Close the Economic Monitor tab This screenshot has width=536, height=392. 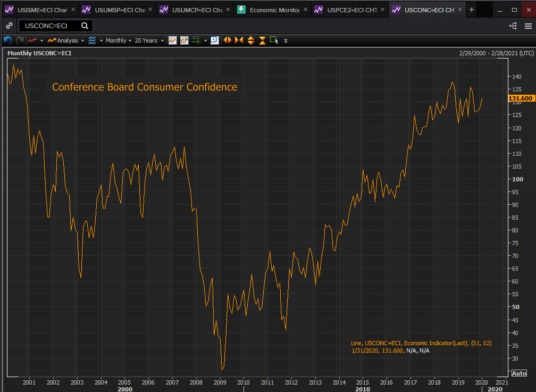(x=305, y=10)
